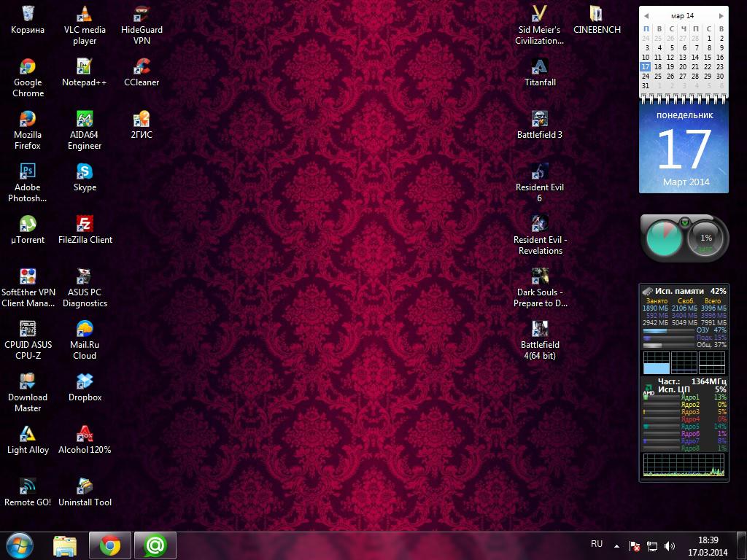Go to previous month in calendar gadget
This screenshot has width=747, height=560.
pyautogui.click(x=646, y=16)
